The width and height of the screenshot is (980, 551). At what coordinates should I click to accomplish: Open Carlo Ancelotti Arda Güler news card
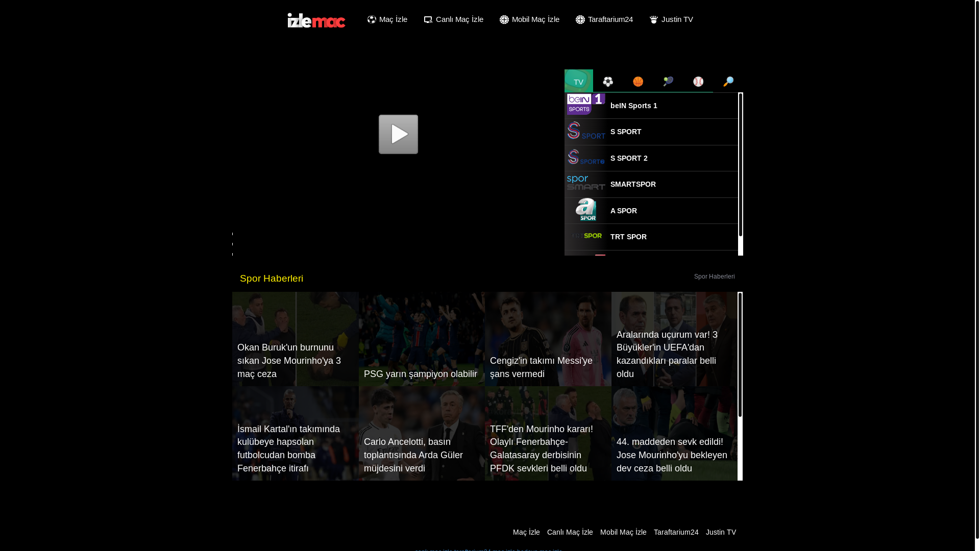[x=422, y=433]
